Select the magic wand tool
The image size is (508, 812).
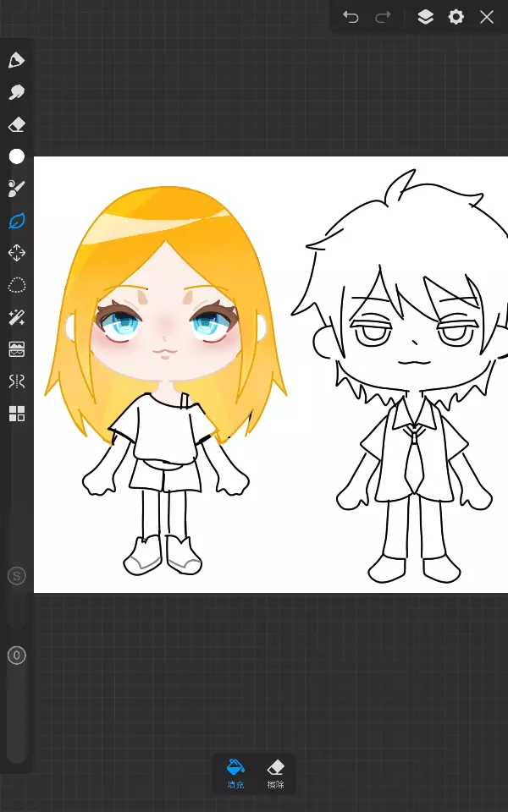pyautogui.click(x=17, y=317)
